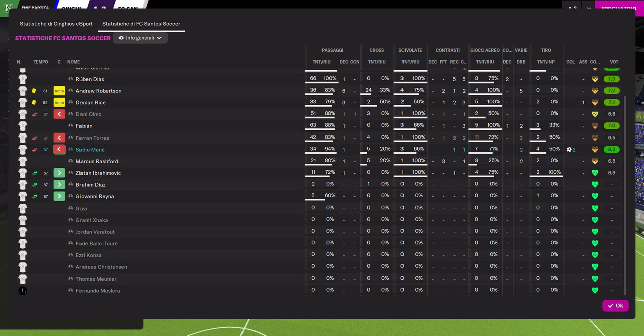Click the yellow card icon in Andrew Robertson's row
The width and height of the screenshot is (644, 336).
pos(34,91)
